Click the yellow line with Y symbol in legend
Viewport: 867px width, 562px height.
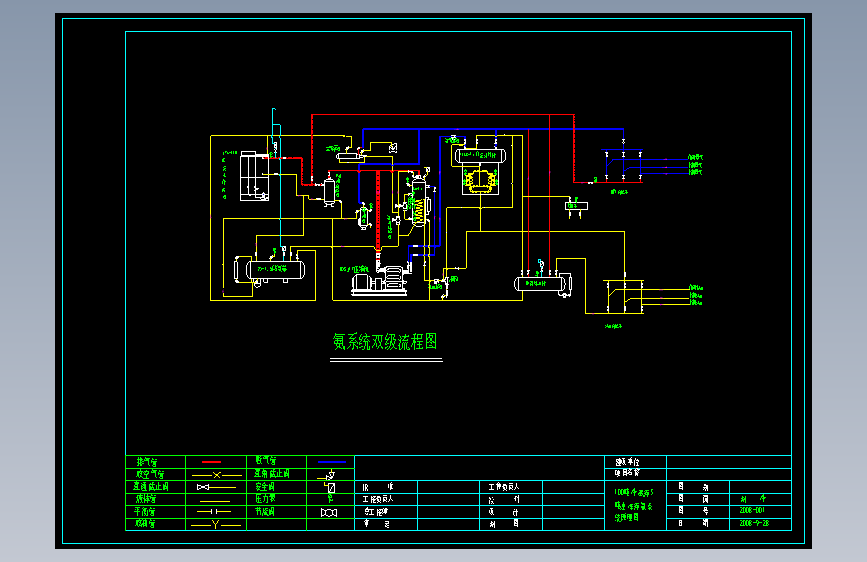(x=216, y=524)
